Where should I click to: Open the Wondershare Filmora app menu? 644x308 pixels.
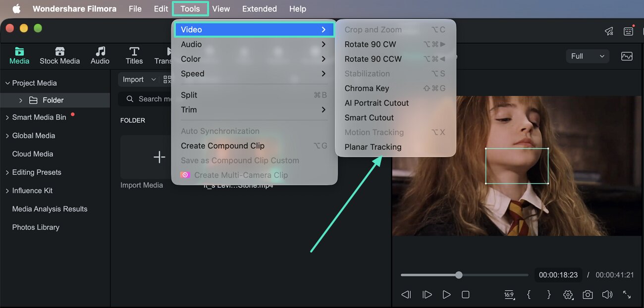click(x=74, y=9)
